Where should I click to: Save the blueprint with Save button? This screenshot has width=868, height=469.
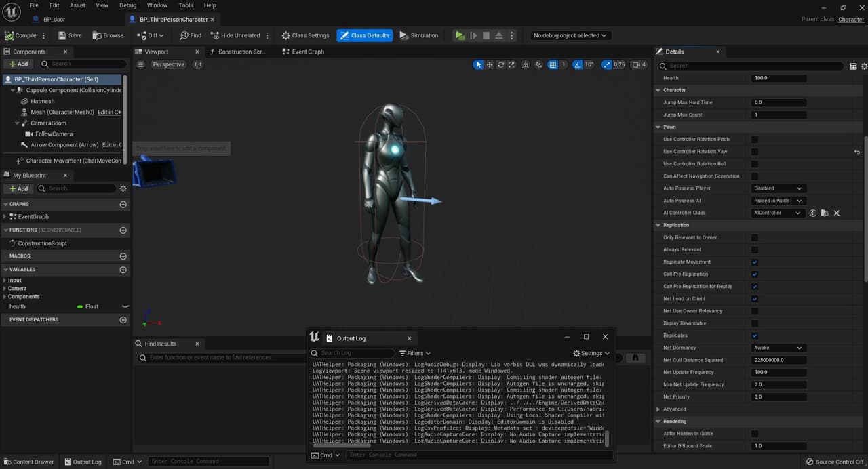coord(70,35)
